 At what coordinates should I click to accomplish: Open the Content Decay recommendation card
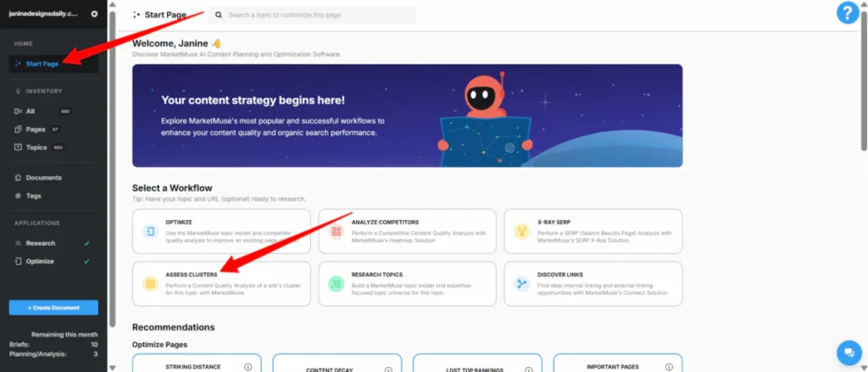[x=337, y=364]
